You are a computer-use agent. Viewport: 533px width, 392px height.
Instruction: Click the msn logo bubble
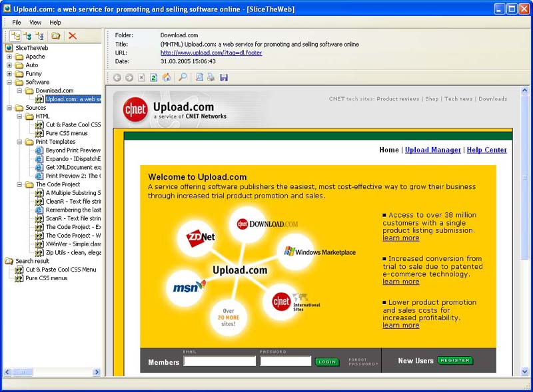pyautogui.click(x=185, y=288)
